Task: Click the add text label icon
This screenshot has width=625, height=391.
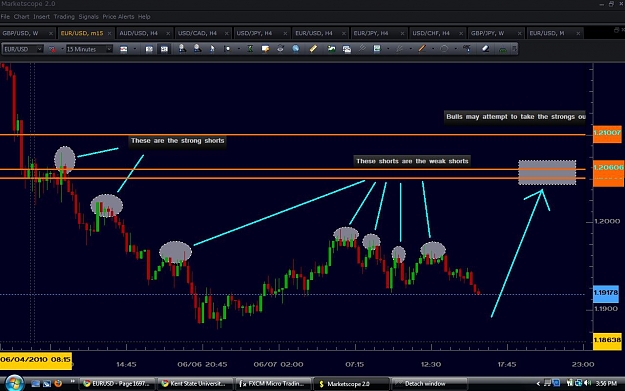Action: pyautogui.click(x=265, y=49)
